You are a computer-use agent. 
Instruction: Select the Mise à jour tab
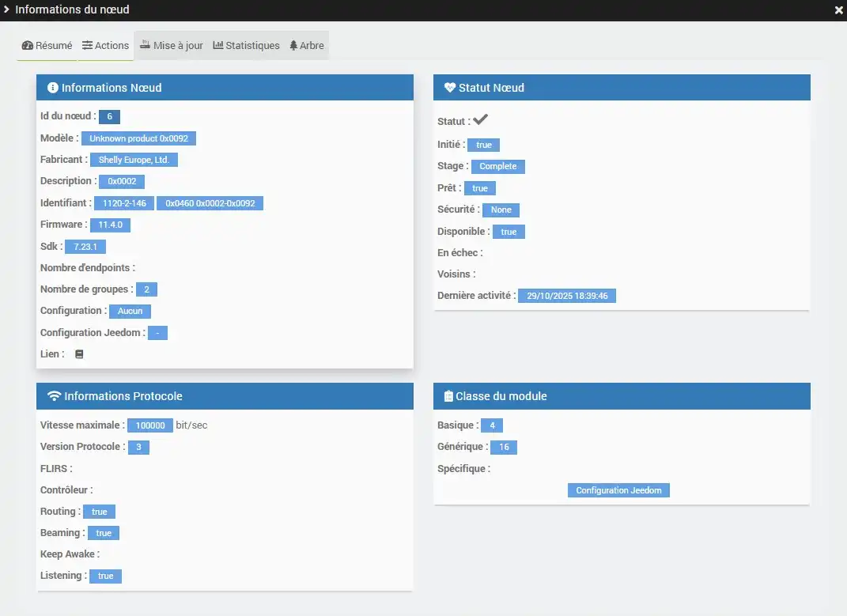172,46
